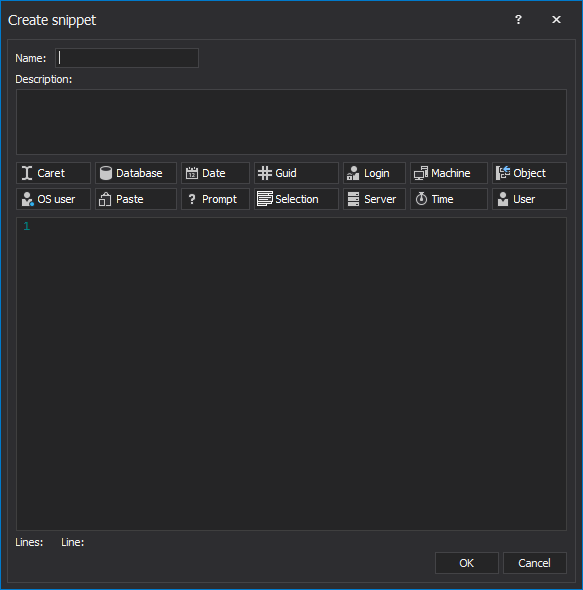This screenshot has width=583, height=590.
Task: Click the OK button
Action: 467,563
